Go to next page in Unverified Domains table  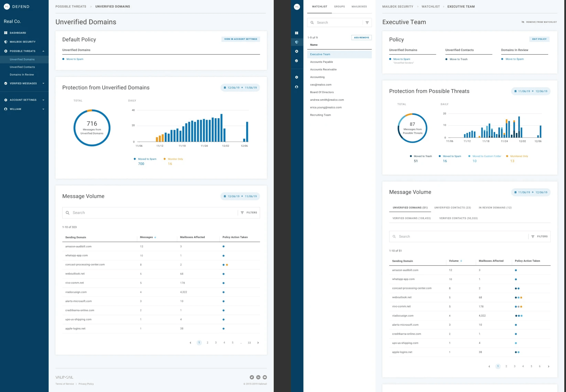click(258, 343)
